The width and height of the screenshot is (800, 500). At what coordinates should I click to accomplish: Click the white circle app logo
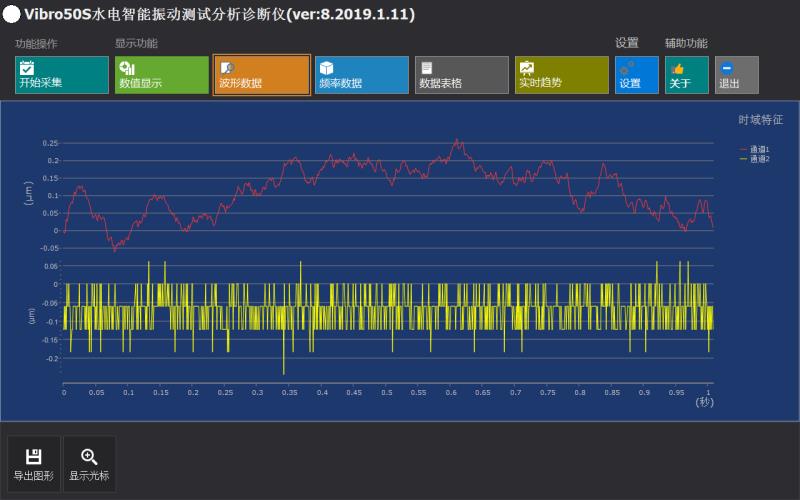click(12, 15)
